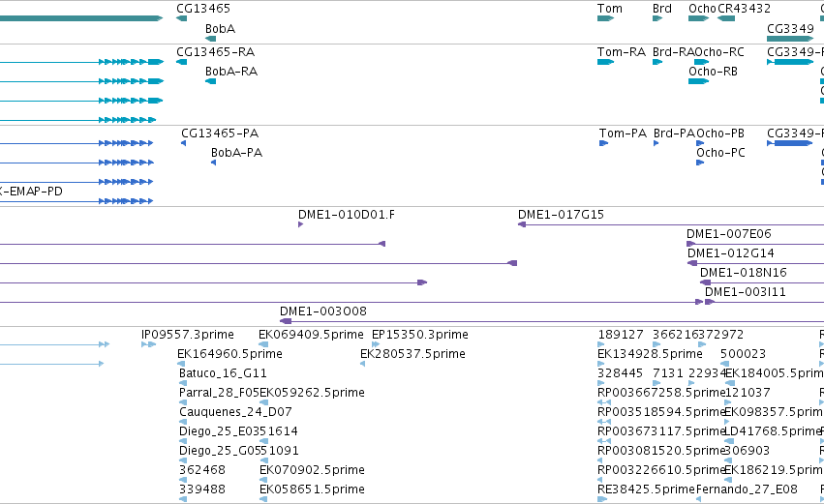Viewport: 824px width, 504px height.
Task: Select the Ocho-RB transcript label
Action: click(x=713, y=72)
